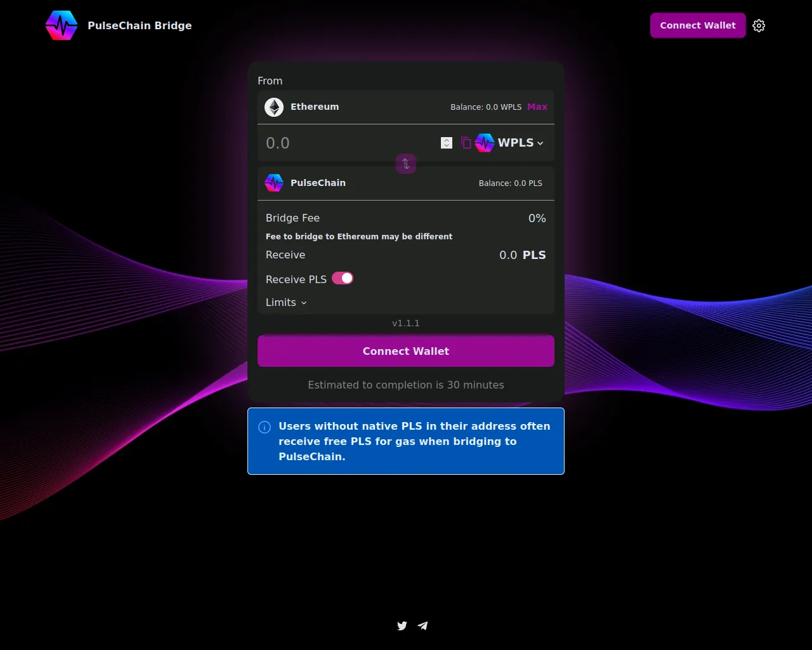The image size is (812, 650).
Task: Swap bridge direction with the arrows icon
Action: click(406, 164)
